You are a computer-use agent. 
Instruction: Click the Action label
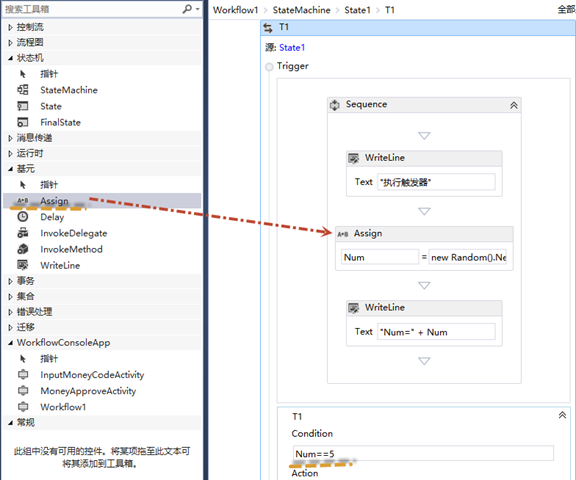305,473
